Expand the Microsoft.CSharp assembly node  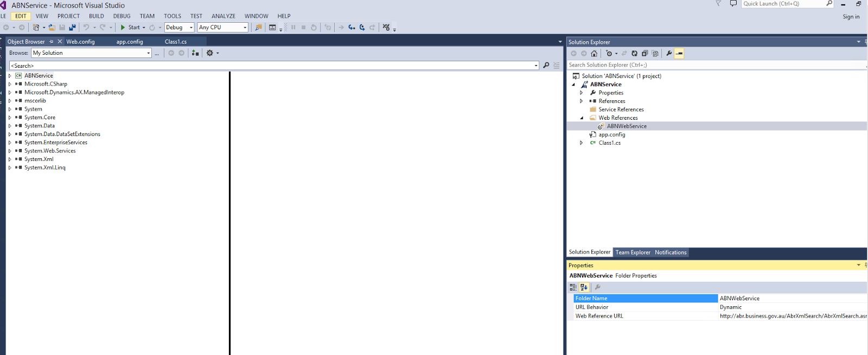10,84
